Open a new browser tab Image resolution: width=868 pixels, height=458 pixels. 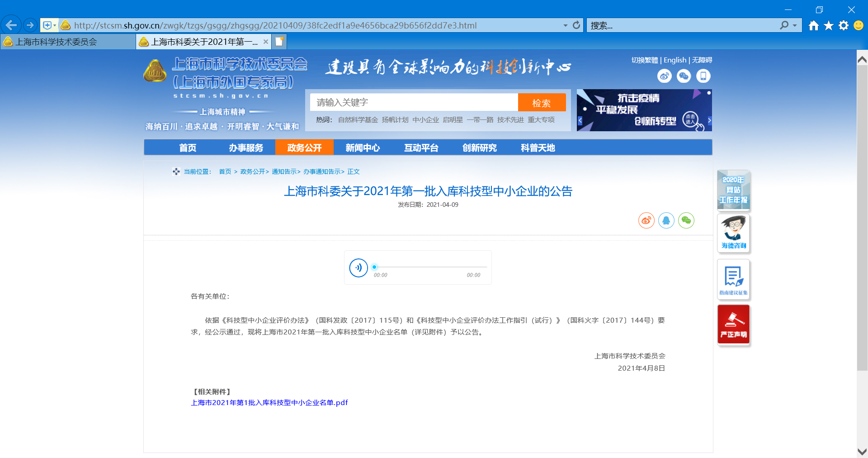click(279, 42)
